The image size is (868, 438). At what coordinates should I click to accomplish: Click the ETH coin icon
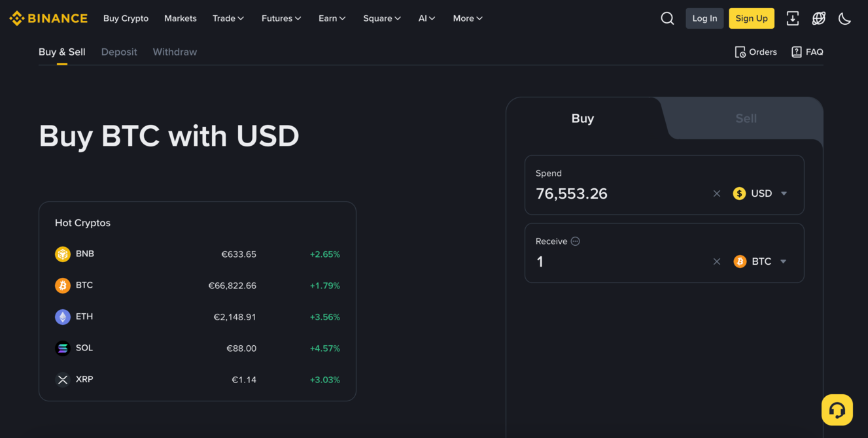[x=63, y=317]
